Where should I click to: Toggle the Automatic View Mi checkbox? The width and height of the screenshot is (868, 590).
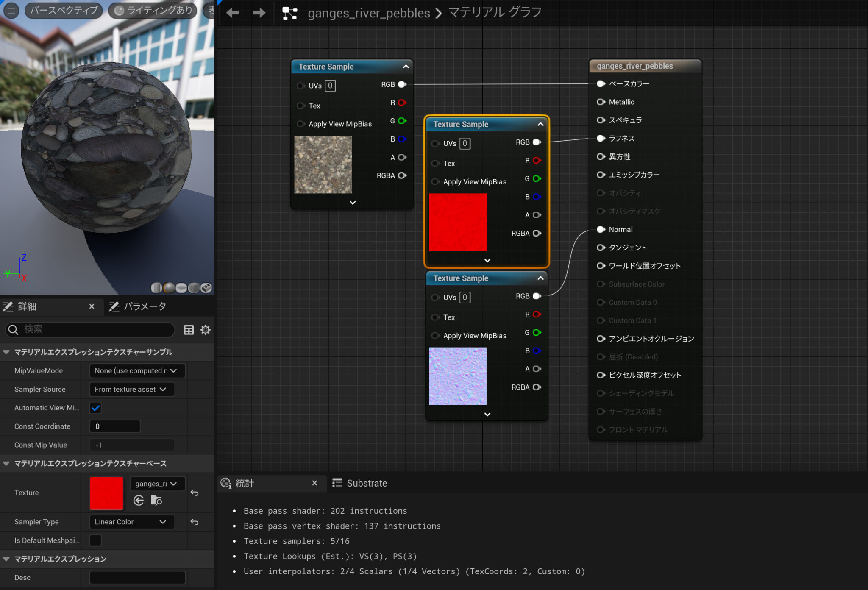95,408
